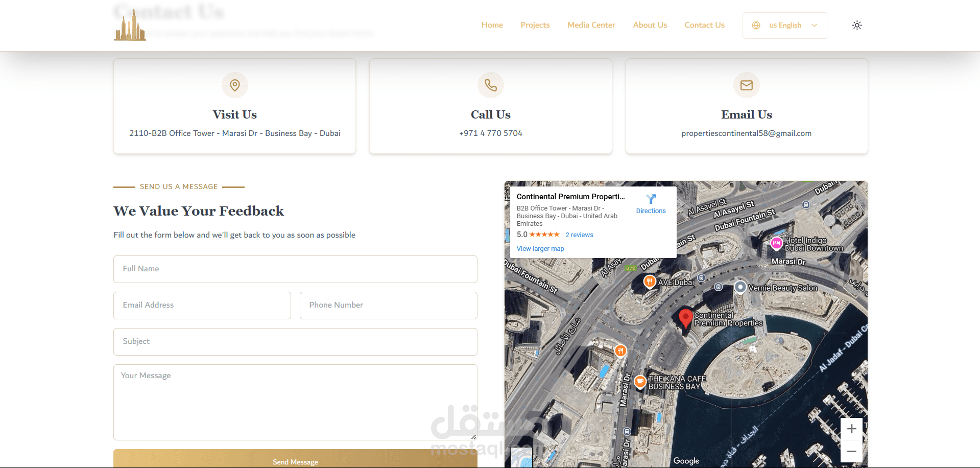Click the golden skyline logo
Viewport: 980px width, 468px height.
(x=130, y=26)
